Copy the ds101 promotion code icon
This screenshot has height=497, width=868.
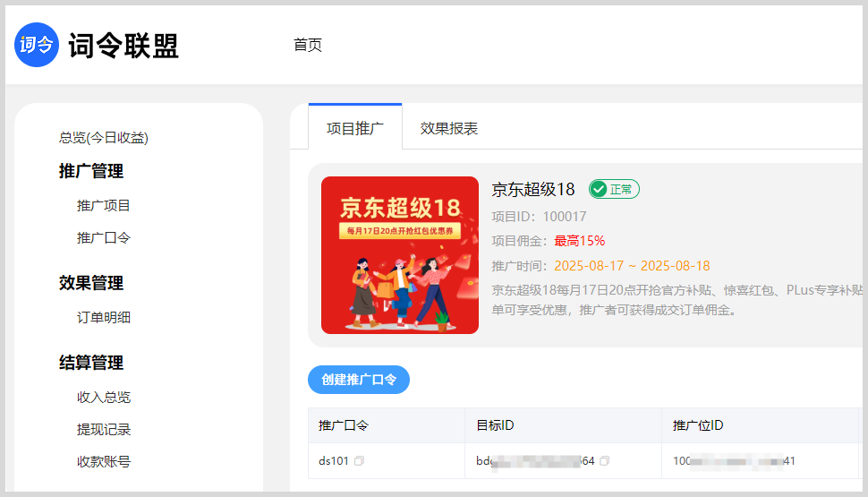tap(359, 461)
